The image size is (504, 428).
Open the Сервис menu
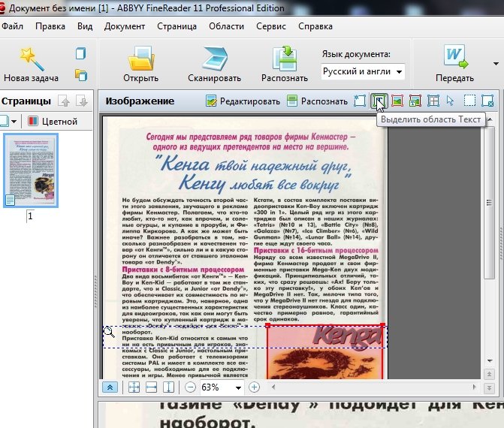[270, 26]
